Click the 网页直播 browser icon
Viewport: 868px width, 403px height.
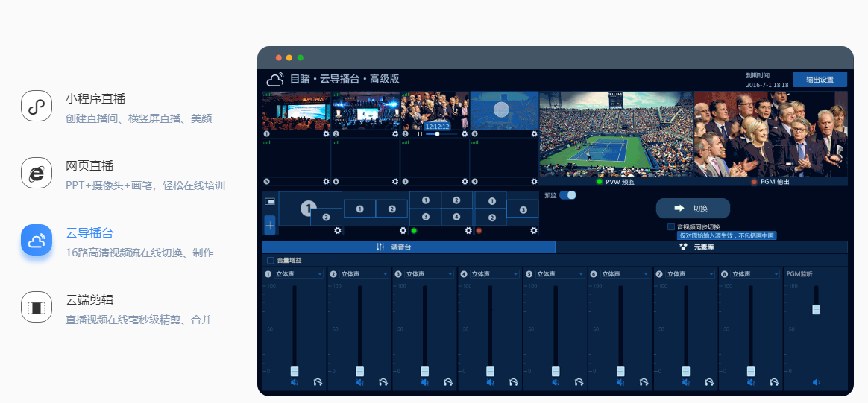(37, 173)
